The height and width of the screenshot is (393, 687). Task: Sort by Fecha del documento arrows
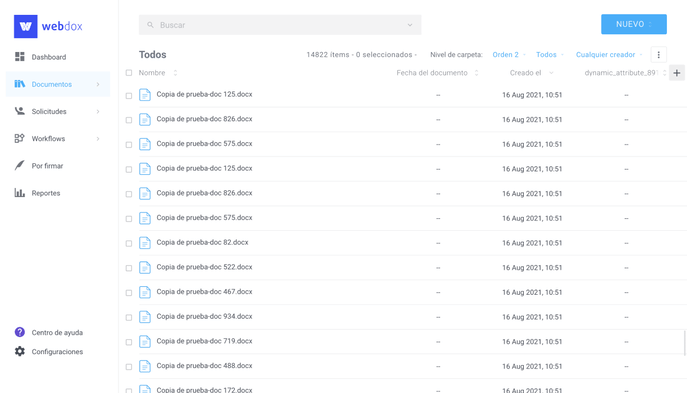pyautogui.click(x=476, y=73)
